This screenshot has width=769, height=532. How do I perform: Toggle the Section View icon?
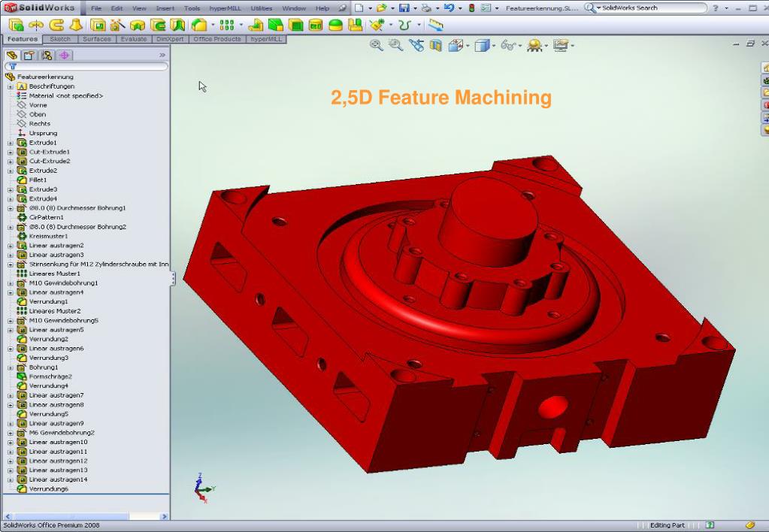[x=435, y=46]
